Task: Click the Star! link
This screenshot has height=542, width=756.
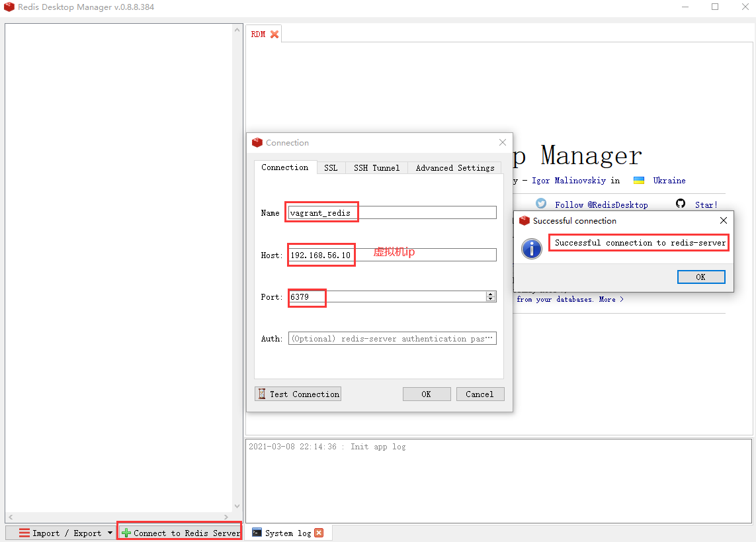Action: [706, 205]
